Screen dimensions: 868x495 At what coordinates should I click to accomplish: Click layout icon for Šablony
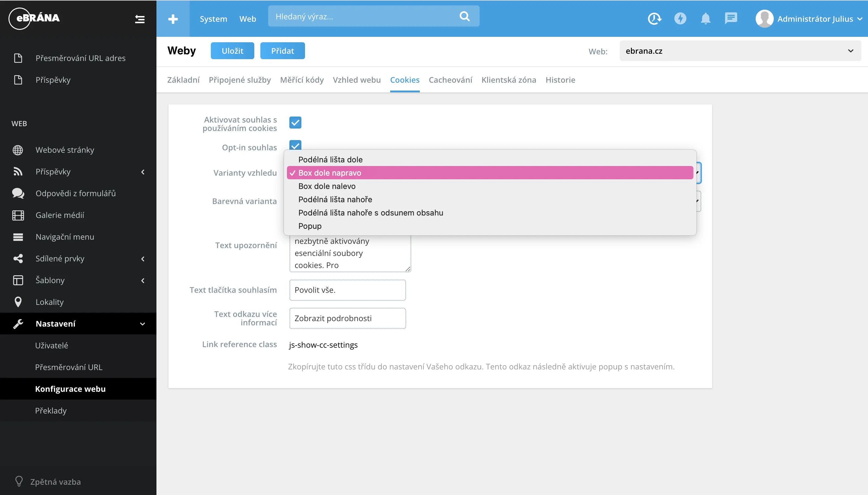(x=18, y=280)
